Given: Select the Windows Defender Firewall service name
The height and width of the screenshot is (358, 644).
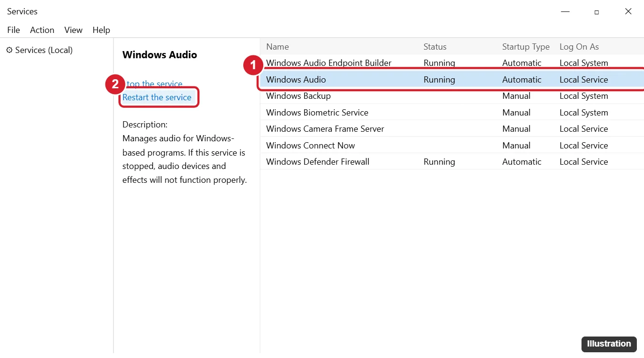Looking at the screenshot, I should [318, 162].
